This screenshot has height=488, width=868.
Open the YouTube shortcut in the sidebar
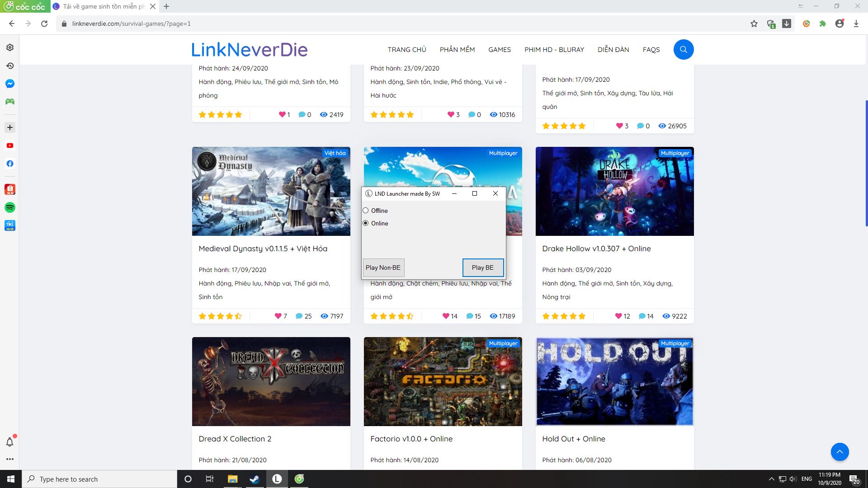click(9, 145)
